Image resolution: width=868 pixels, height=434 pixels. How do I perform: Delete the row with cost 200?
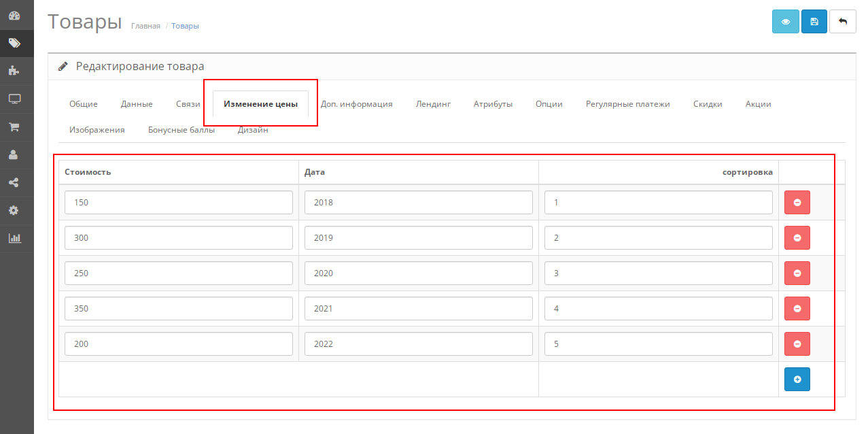(797, 344)
